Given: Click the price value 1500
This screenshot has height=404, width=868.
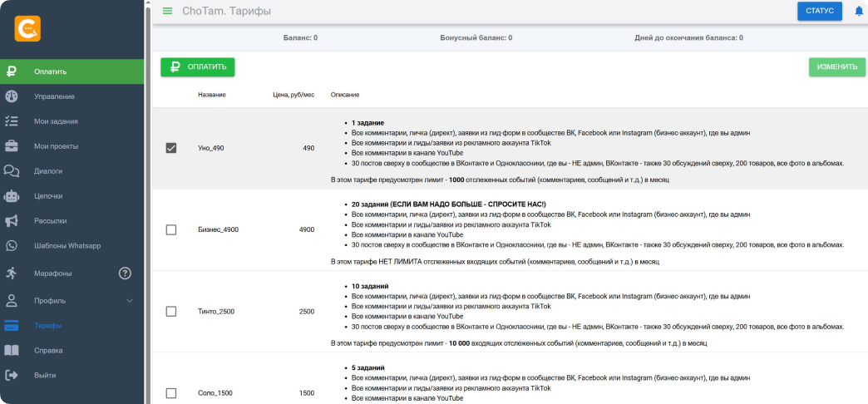Looking at the screenshot, I should coord(307,393).
